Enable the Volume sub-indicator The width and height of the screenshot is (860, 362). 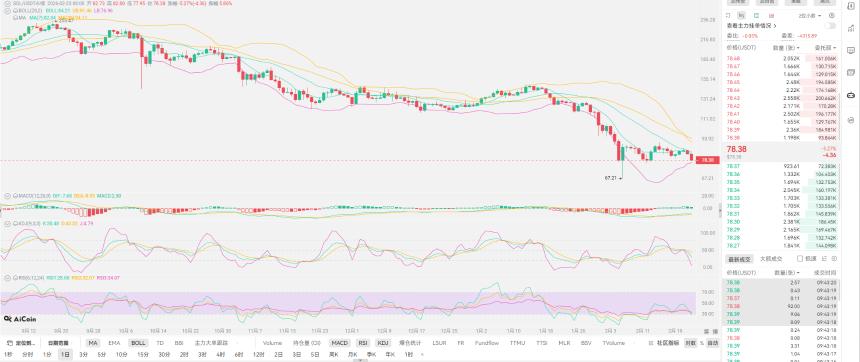272,343
